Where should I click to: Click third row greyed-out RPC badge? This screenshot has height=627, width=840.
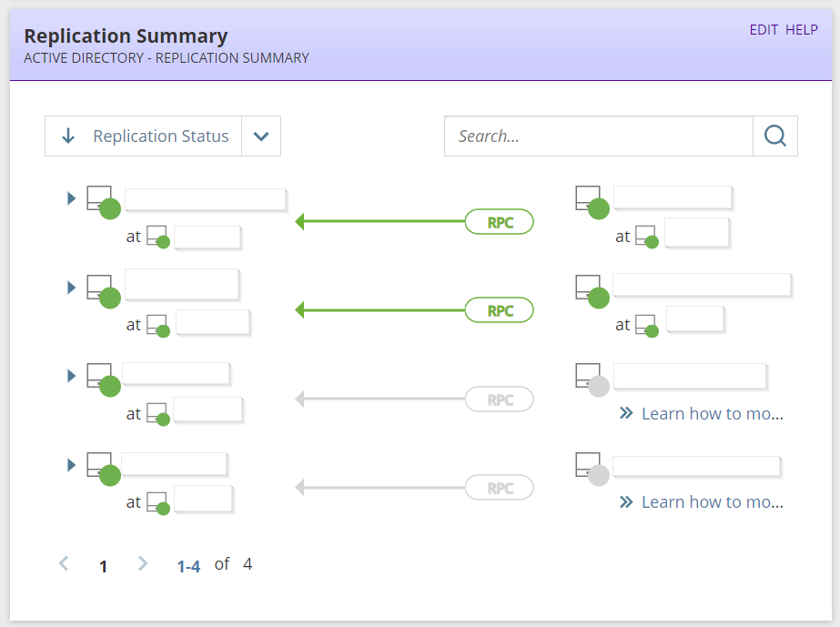coord(499,399)
